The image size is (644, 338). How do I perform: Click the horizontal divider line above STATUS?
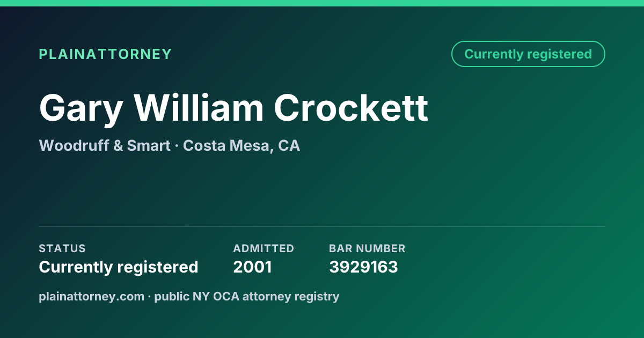[x=322, y=226]
